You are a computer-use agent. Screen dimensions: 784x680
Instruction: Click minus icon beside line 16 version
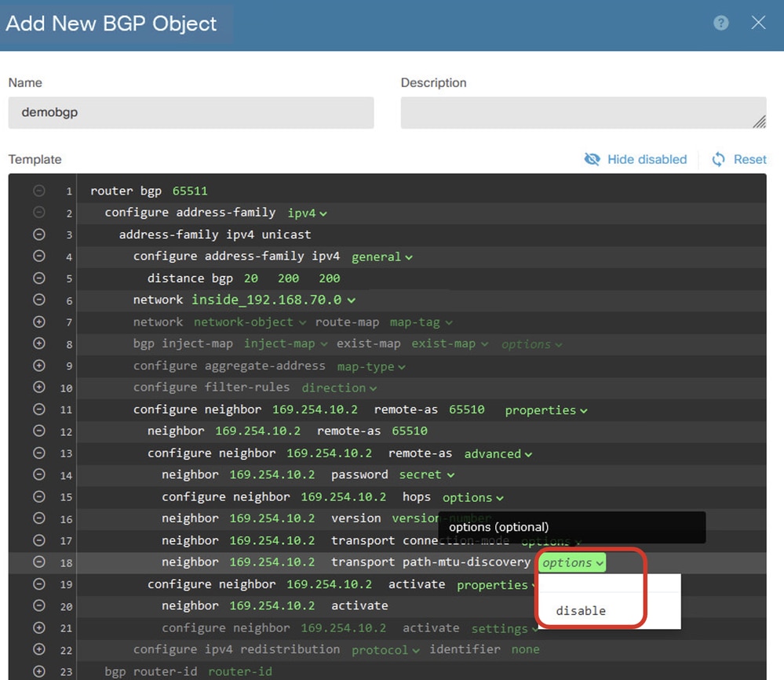click(39, 518)
